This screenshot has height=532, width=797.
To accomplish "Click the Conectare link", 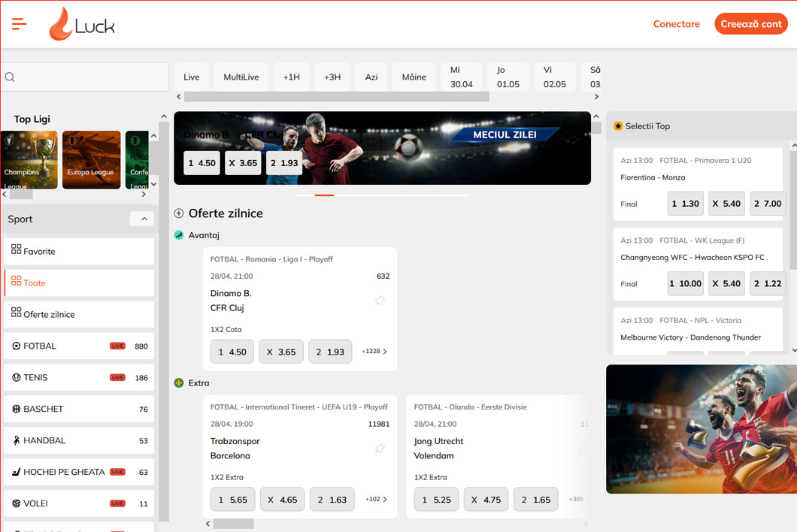I will pos(676,24).
